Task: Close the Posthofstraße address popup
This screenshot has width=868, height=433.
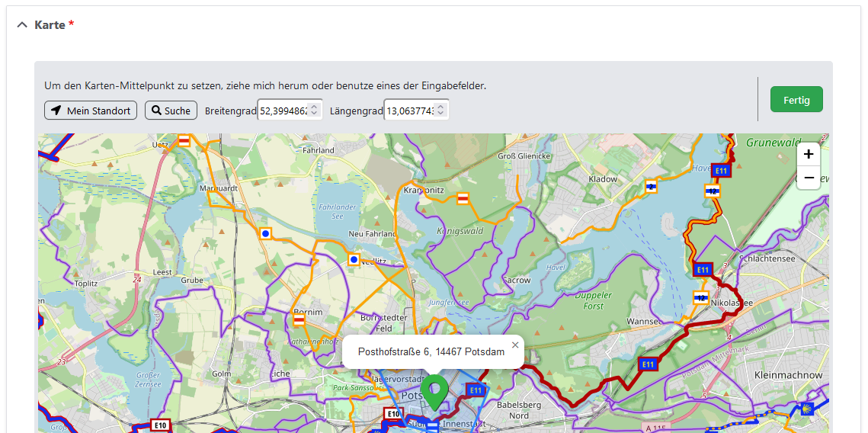Action: coord(515,345)
